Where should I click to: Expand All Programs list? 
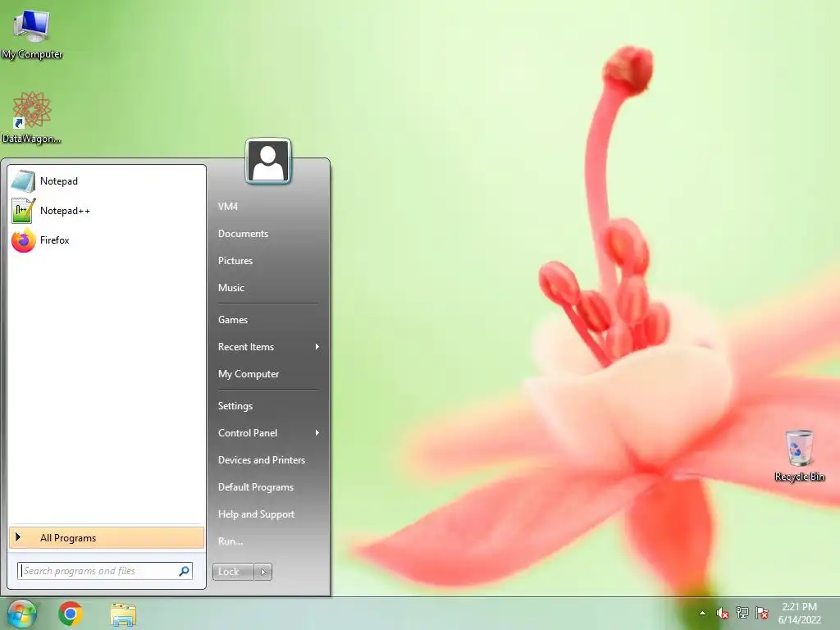(x=107, y=538)
